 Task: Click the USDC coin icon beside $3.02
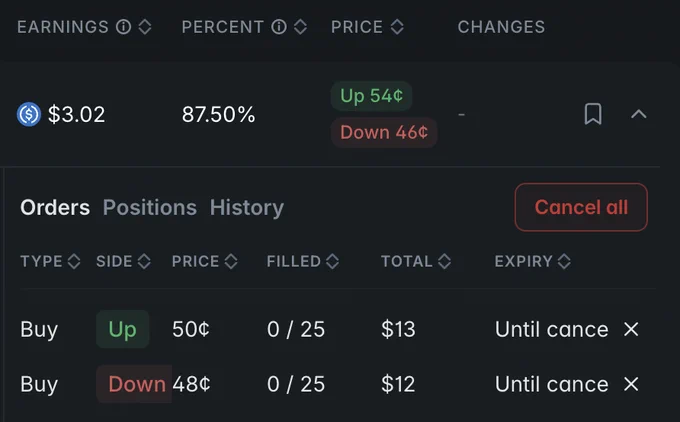click(29, 114)
